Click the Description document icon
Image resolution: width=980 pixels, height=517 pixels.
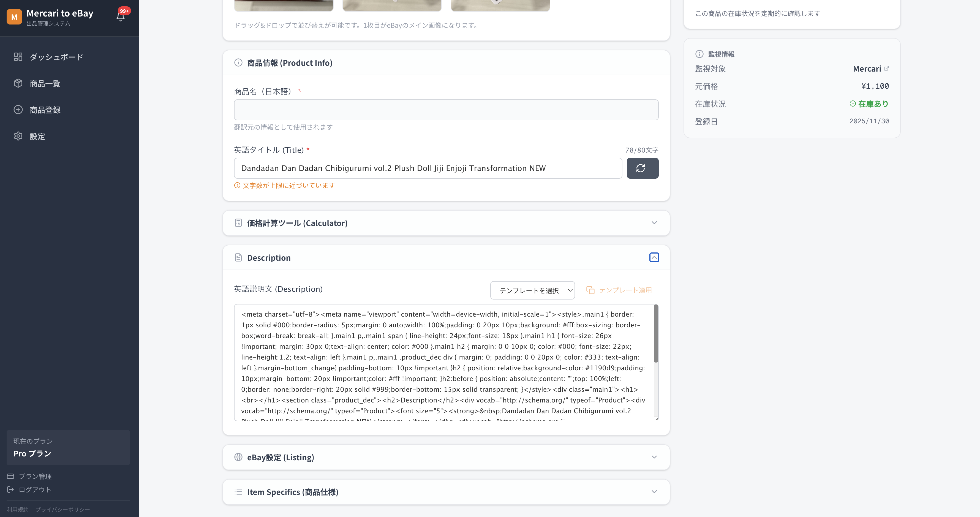pyautogui.click(x=238, y=258)
